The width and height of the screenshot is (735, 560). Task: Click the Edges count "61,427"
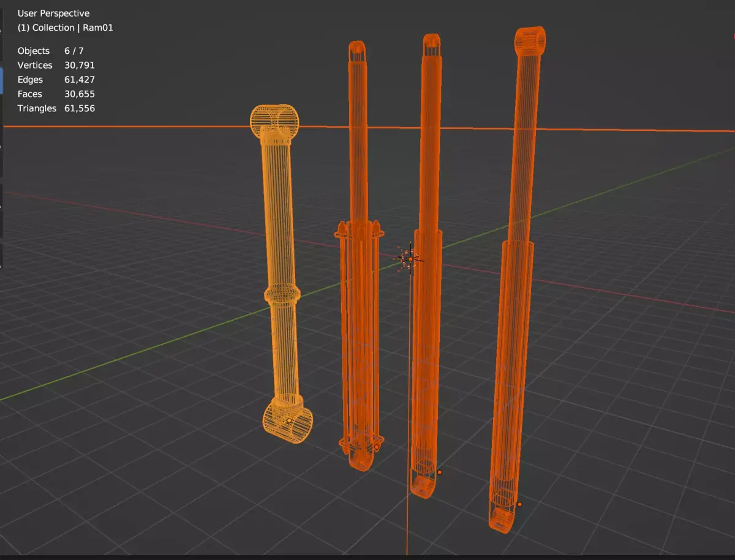(x=80, y=80)
